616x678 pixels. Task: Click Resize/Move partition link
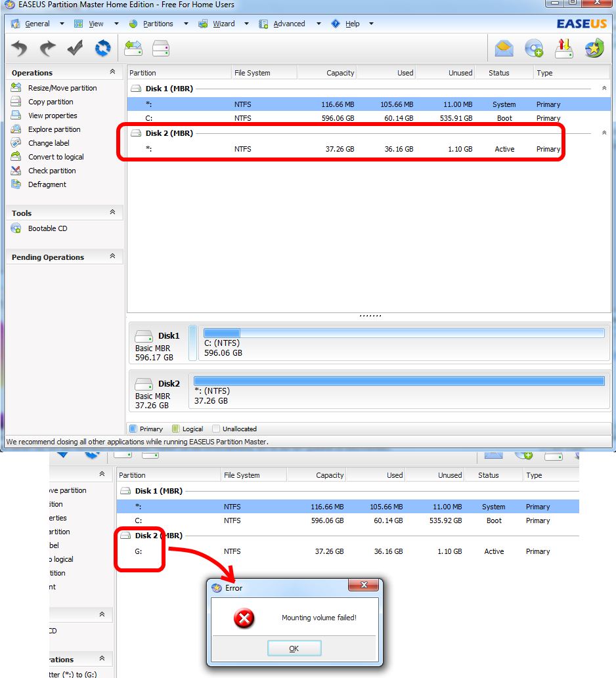pyautogui.click(x=62, y=88)
